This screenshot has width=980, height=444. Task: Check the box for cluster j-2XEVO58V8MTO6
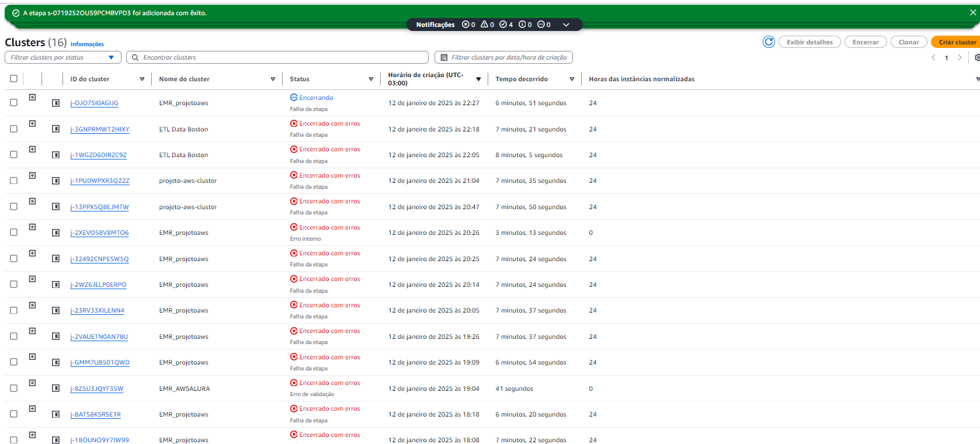coord(13,232)
